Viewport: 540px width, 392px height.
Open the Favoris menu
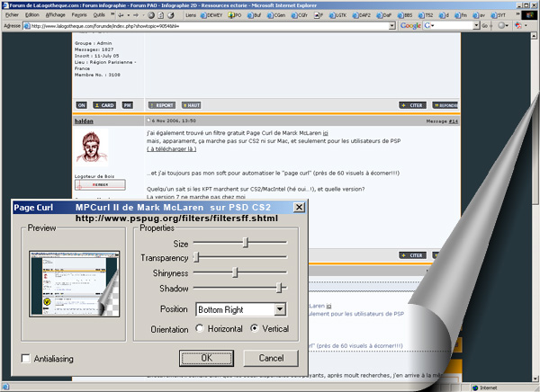79,14
